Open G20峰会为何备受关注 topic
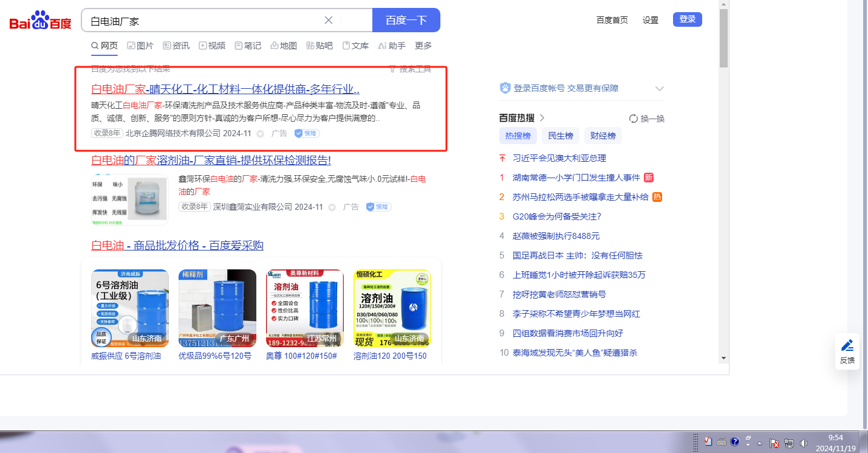This screenshot has width=868, height=453. tap(557, 216)
